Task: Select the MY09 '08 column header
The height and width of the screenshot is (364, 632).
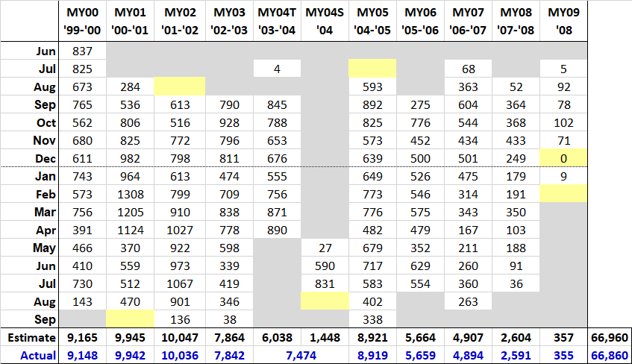Action: pyautogui.click(x=563, y=22)
